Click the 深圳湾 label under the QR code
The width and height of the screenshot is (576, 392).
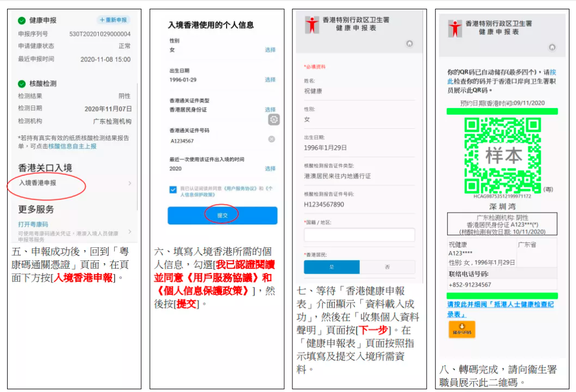pos(502,206)
